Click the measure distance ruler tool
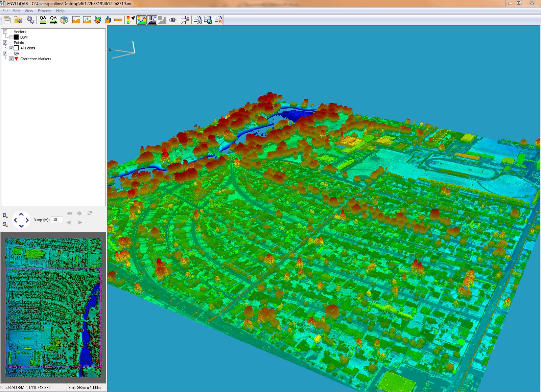 click(118, 20)
